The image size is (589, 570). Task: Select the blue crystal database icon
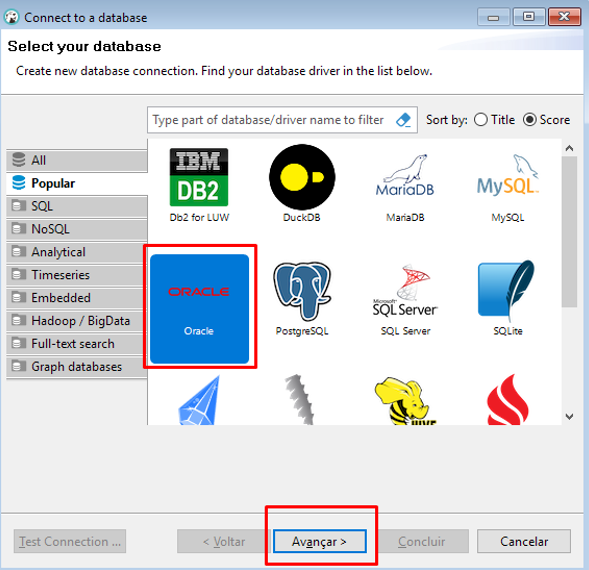pyautogui.click(x=199, y=401)
